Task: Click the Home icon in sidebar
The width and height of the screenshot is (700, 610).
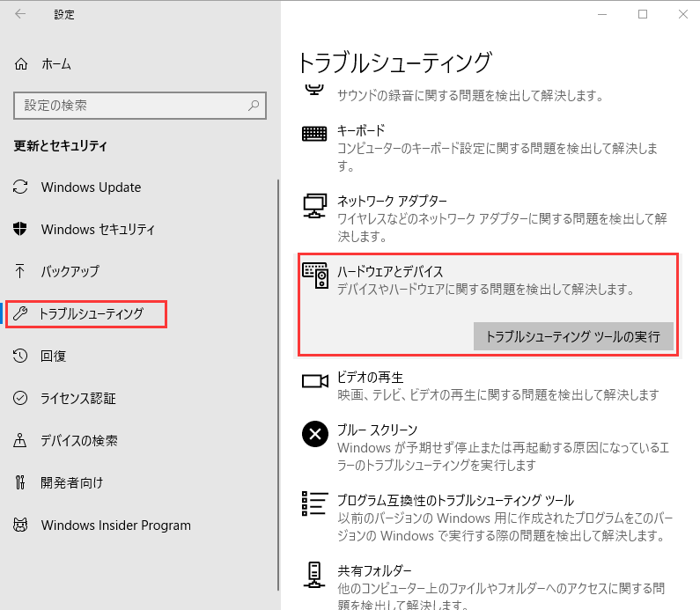Action: click(x=21, y=64)
